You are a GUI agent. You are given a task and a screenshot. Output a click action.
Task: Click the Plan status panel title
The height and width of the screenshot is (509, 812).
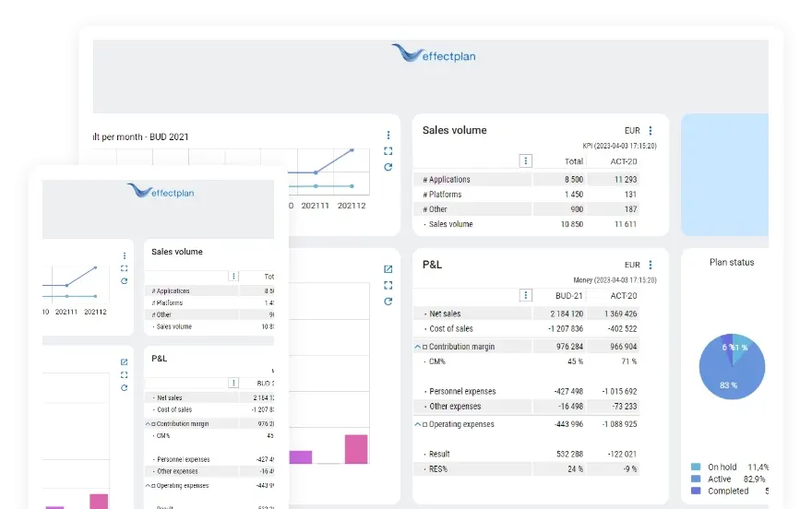click(732, 262)
